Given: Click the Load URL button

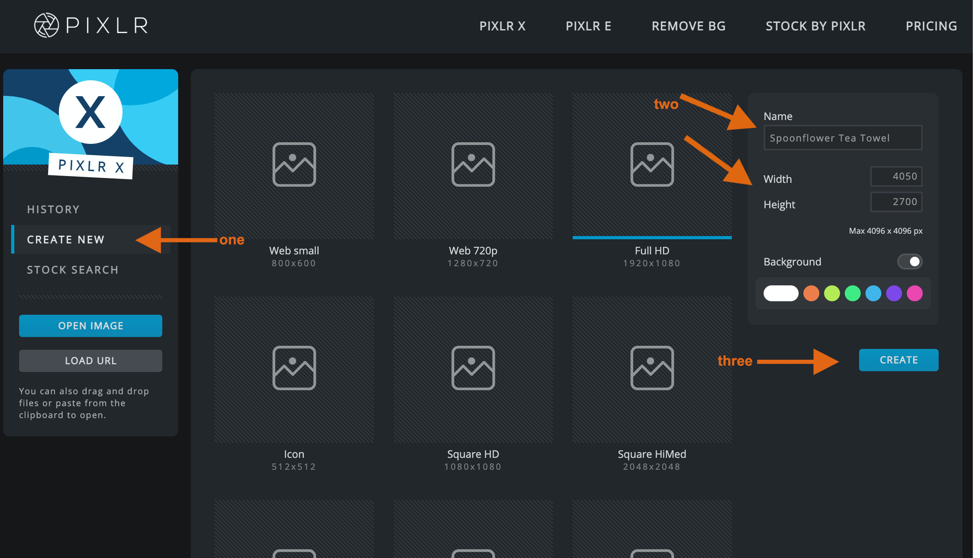Looking at the screenshot, I should pyautogui.click(x=91, y=361).
